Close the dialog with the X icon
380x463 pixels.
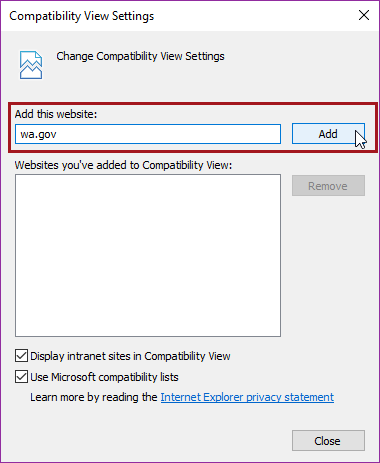tap(364, 15)
